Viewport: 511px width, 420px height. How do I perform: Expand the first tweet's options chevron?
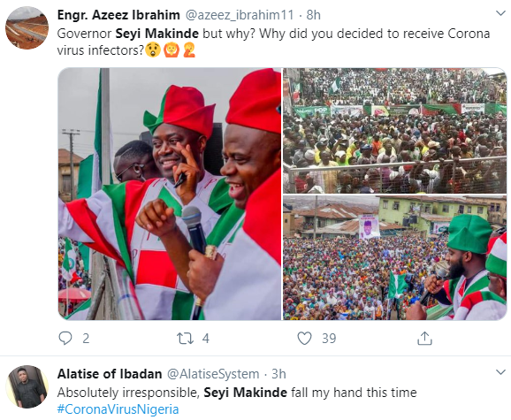(500, 13)
